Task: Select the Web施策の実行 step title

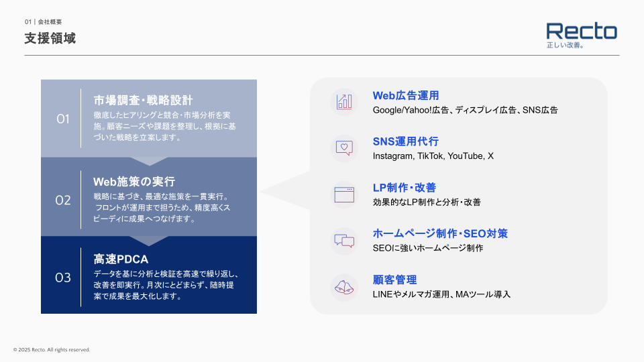Action: pos(134,182)
